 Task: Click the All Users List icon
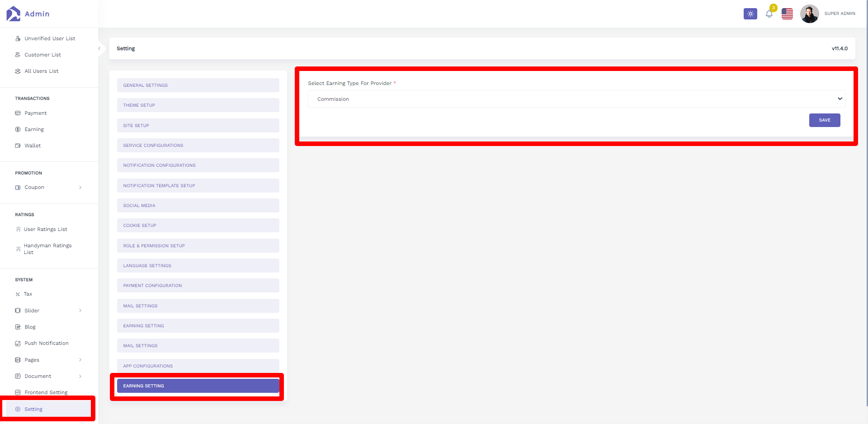pos(18,71)
